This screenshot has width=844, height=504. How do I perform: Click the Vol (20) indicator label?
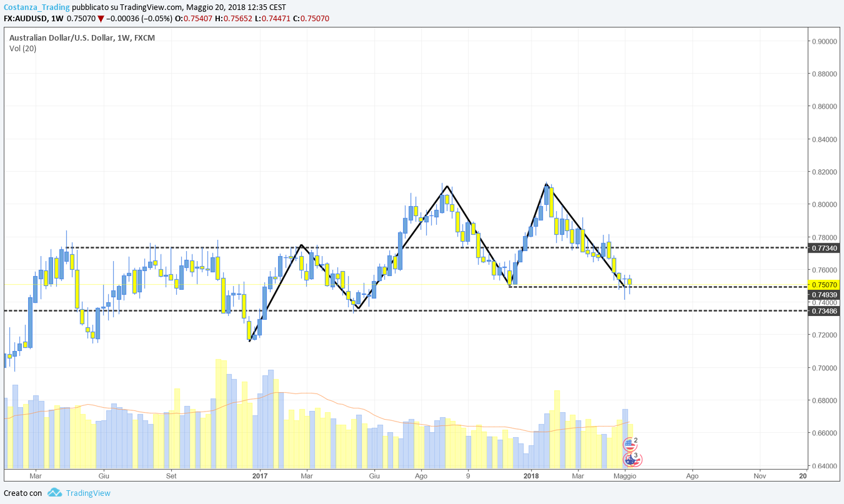click(x=22, y=49)
